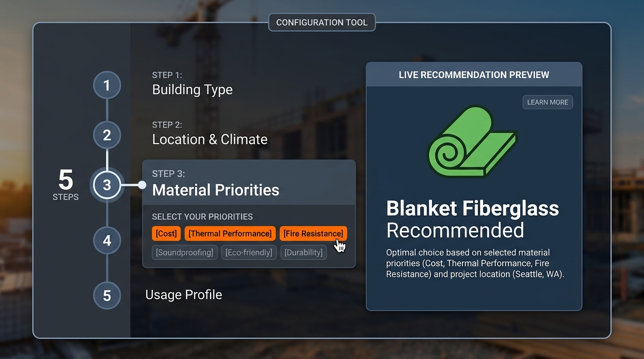The width and height of the screenshot is (644, 359).
Task: Click the 5 STEPS indicator label
Action: [x=66, y=186]
